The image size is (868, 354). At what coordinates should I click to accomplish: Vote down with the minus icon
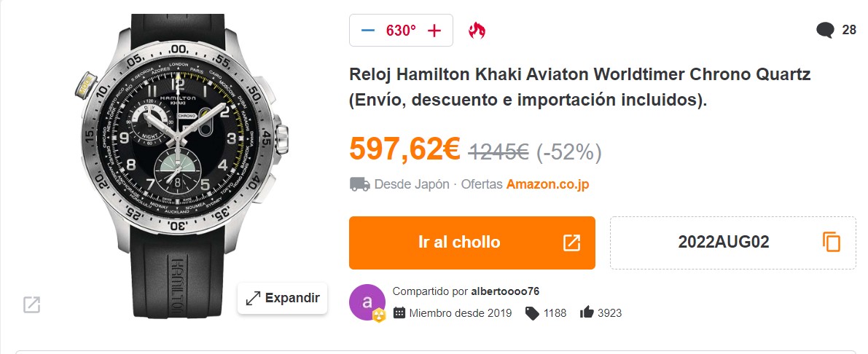click(x=367, y=31)
